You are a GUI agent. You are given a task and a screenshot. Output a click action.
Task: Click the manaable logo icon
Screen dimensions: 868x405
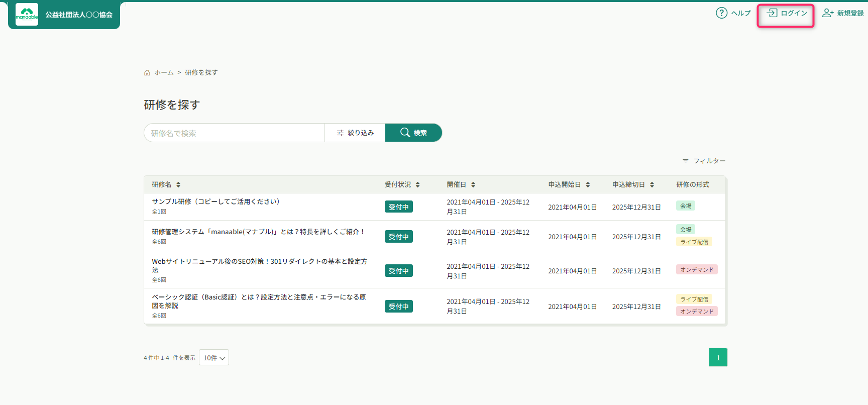[27, 14]
